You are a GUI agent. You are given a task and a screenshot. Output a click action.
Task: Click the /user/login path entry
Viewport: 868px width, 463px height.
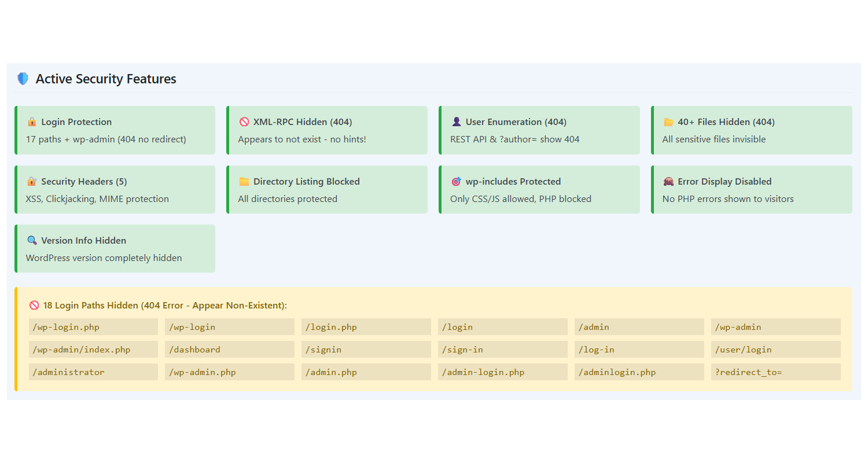775,350
